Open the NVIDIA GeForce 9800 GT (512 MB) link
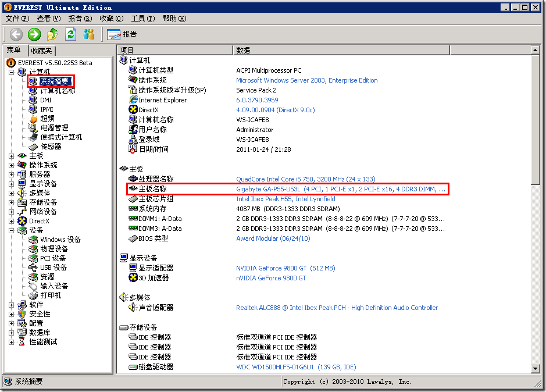Viewport: 546px width, 392px height. (286, 268)
